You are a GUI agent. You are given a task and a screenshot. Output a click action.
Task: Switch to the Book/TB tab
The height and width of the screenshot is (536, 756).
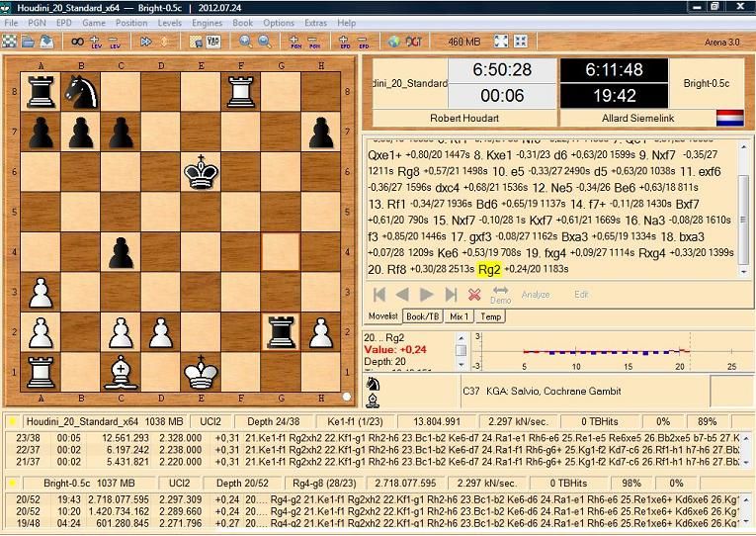click(x=423, y=316)
